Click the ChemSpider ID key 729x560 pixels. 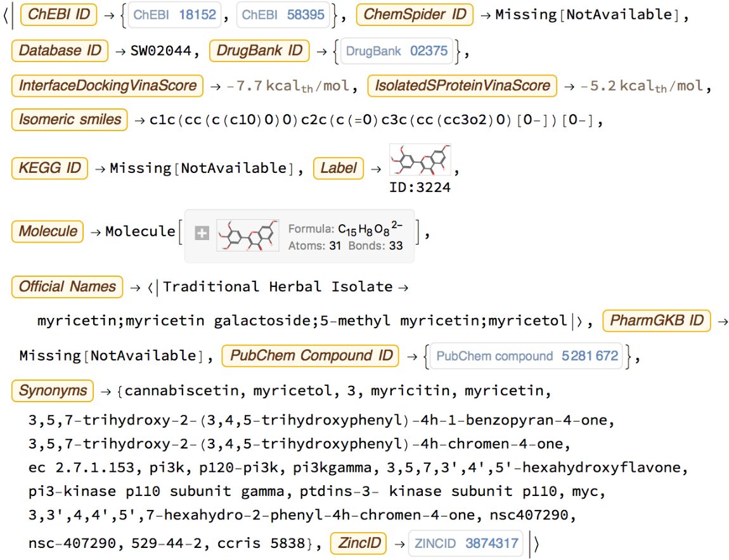pos(415,14)
